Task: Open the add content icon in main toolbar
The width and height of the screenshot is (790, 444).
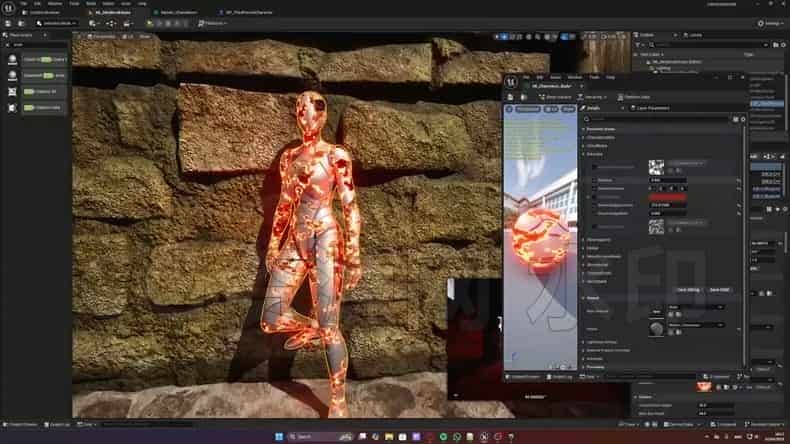Action: [93, 23]
